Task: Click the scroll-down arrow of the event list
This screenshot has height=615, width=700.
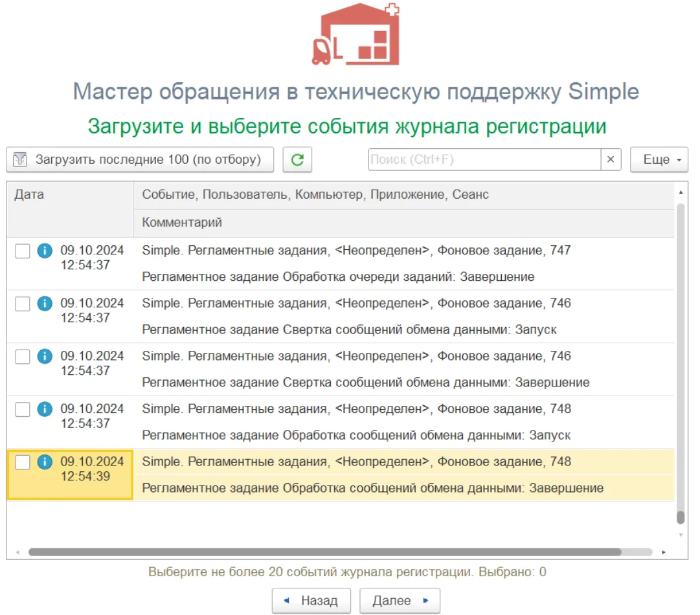Action: (x=681, y=535)
